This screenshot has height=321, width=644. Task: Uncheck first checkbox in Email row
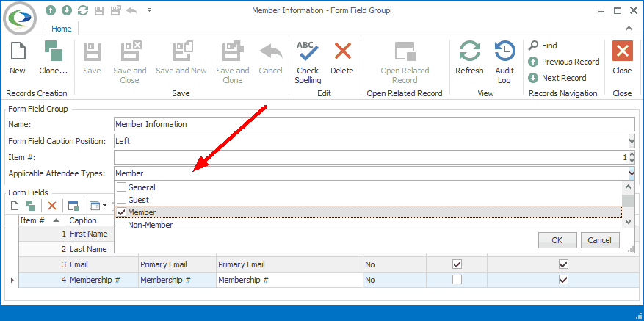click(x=457, y=264)
